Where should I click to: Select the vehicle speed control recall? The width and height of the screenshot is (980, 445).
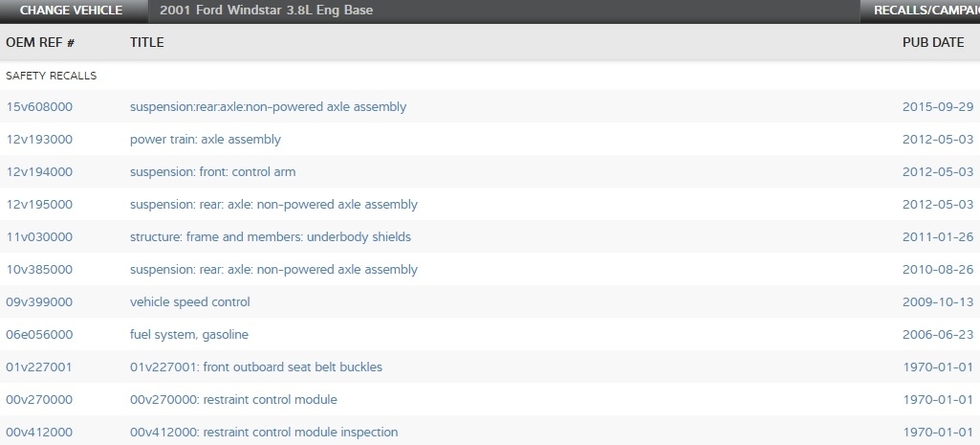tap(189, 302)
